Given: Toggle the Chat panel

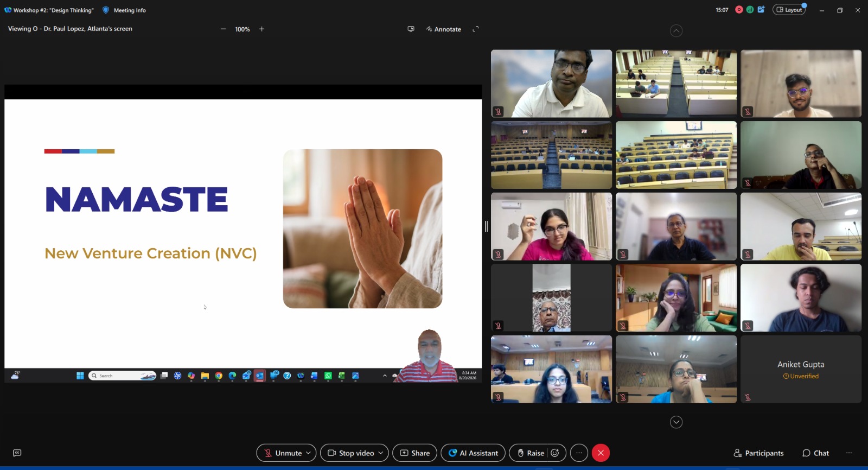Looking at the screenshot, I should [x=815, y=453].
